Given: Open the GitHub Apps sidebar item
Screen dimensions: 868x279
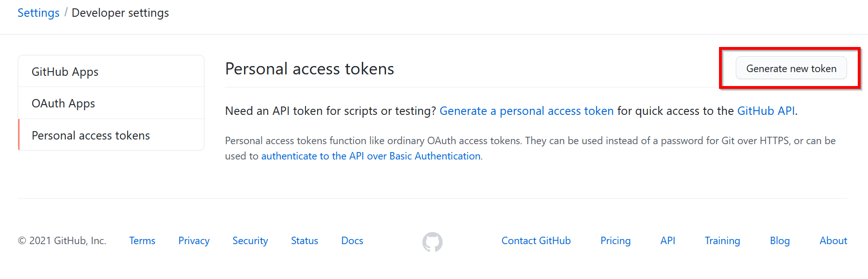Looking at the screenshot, I should 111,72.
